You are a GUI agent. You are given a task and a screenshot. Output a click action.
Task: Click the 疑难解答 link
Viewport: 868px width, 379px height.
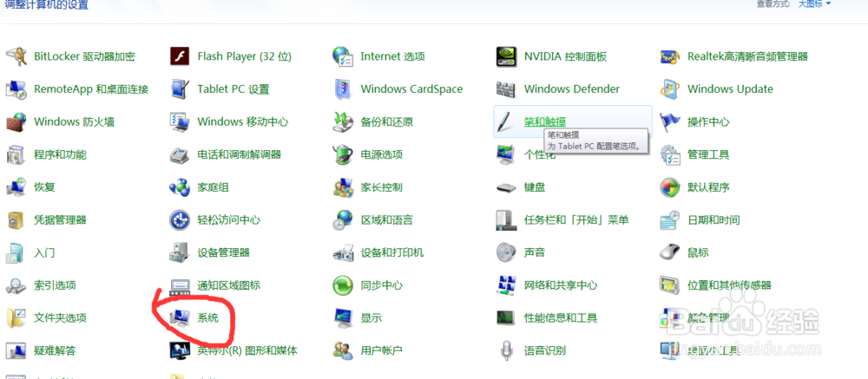[x=55, y=350]
